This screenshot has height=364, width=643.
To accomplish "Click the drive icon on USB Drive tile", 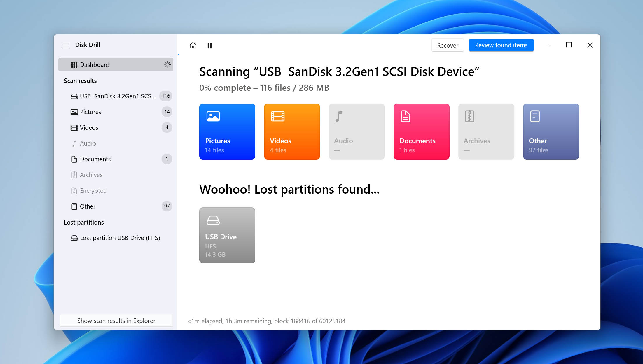I will click(x=213, y=220).
